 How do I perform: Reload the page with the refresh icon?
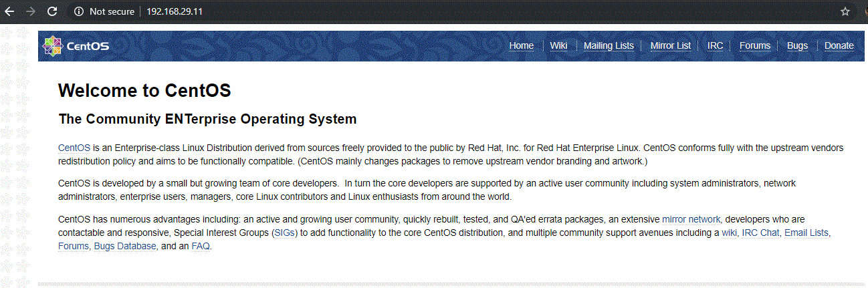[x=52, y=11]
